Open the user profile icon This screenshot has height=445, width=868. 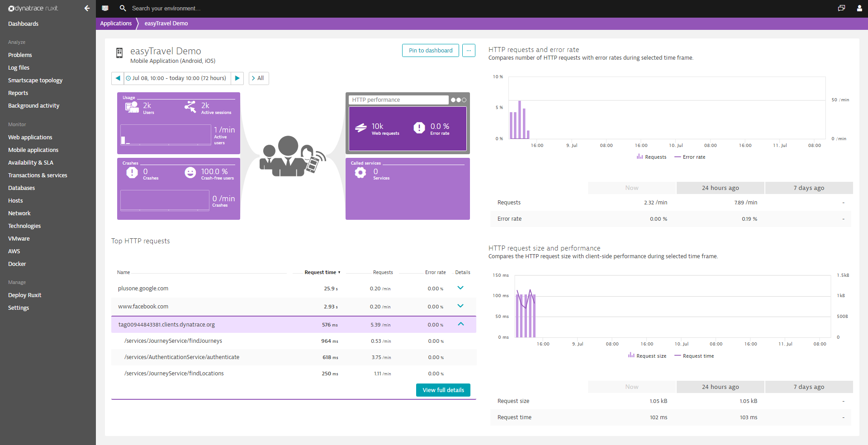pyautogui.click(x=859, y=8)
